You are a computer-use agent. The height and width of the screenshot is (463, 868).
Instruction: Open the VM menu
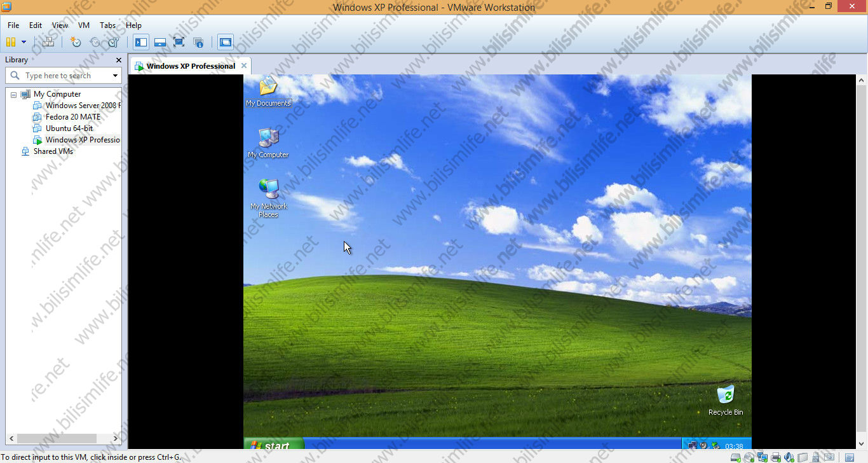(x=84, y=25)
